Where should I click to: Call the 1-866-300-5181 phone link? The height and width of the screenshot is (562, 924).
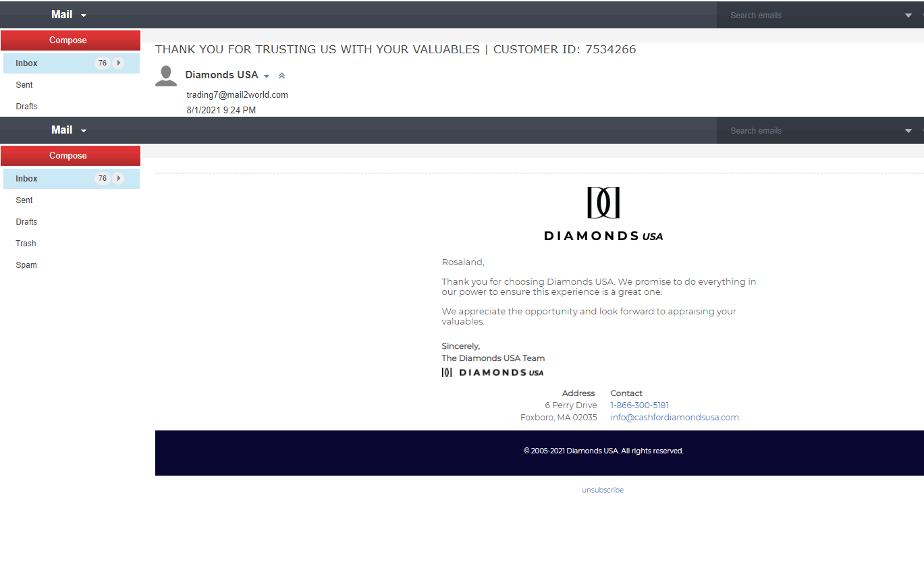click(x=639, y=405)
